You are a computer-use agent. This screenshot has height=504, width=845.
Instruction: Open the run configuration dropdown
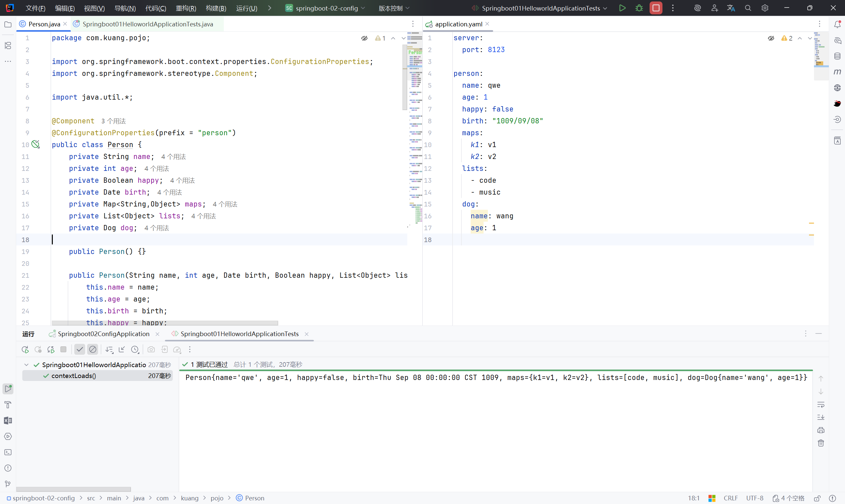coord(541,8)
